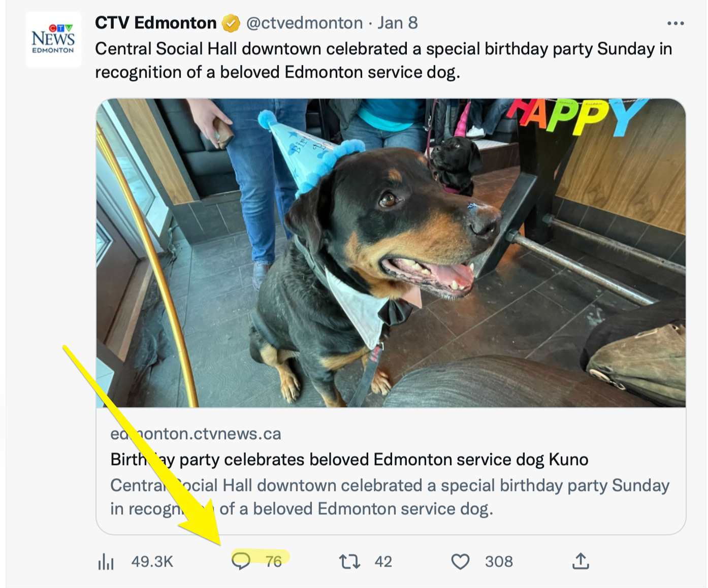Click the link card description text
Screen dimensions: 708x588
point(389,497)
